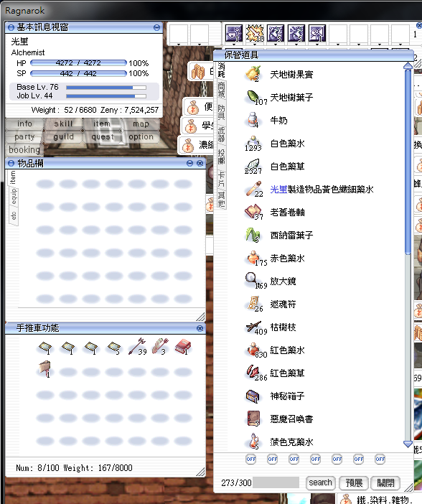Switch to the 防具 storage tab
Image resolution: width=422 pixels, height=504 pixels.
222,111
